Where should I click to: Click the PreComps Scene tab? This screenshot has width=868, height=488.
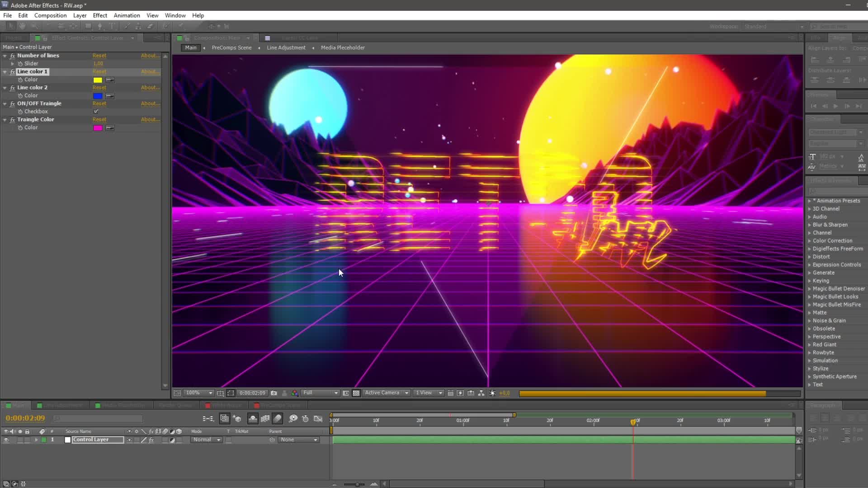click(231, 47)
